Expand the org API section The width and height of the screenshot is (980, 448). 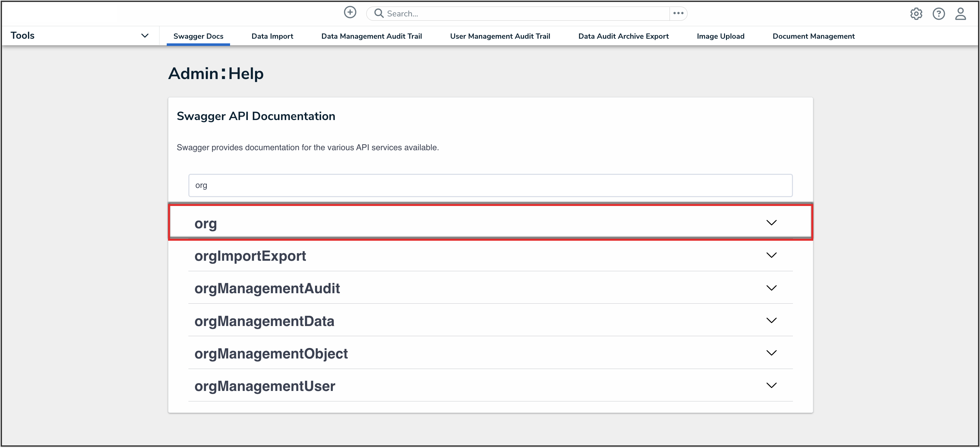click(772, 222)
